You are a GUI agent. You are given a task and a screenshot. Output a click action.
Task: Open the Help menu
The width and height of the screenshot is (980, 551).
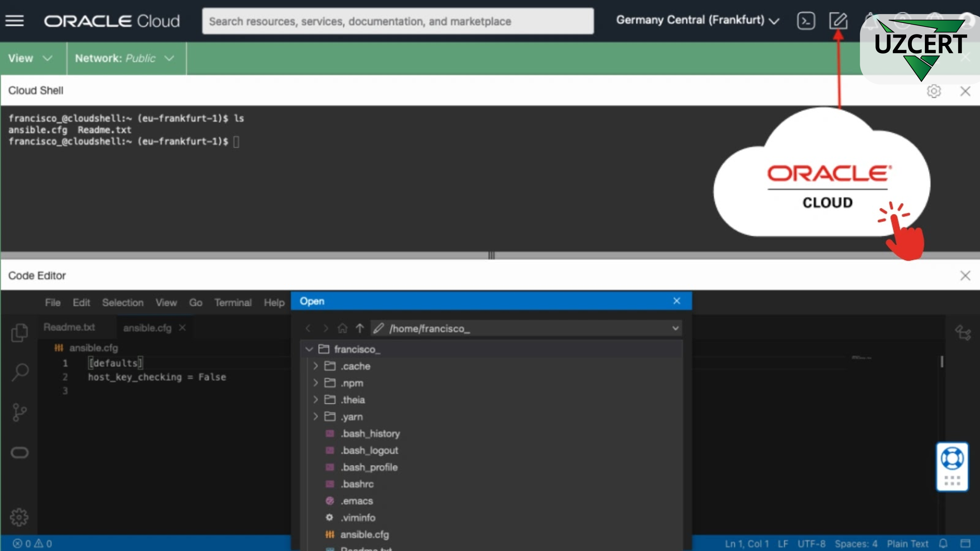coord(274,302)
